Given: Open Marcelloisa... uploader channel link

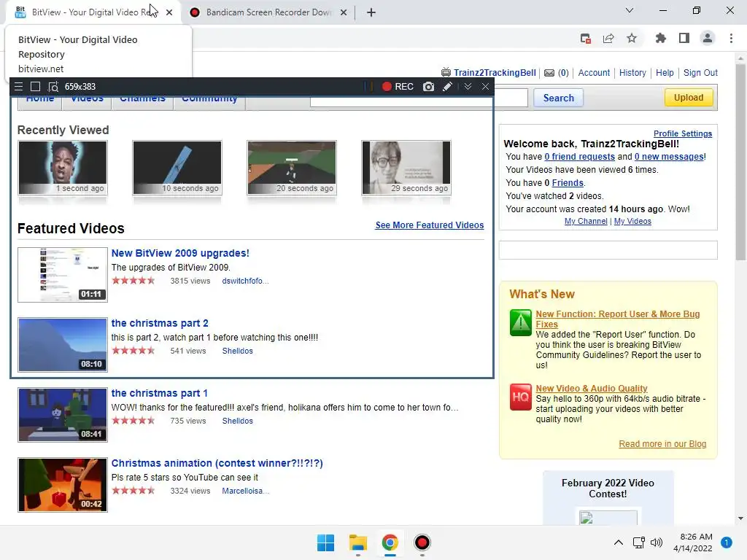Looking at the screenshot, I should 245,491.
